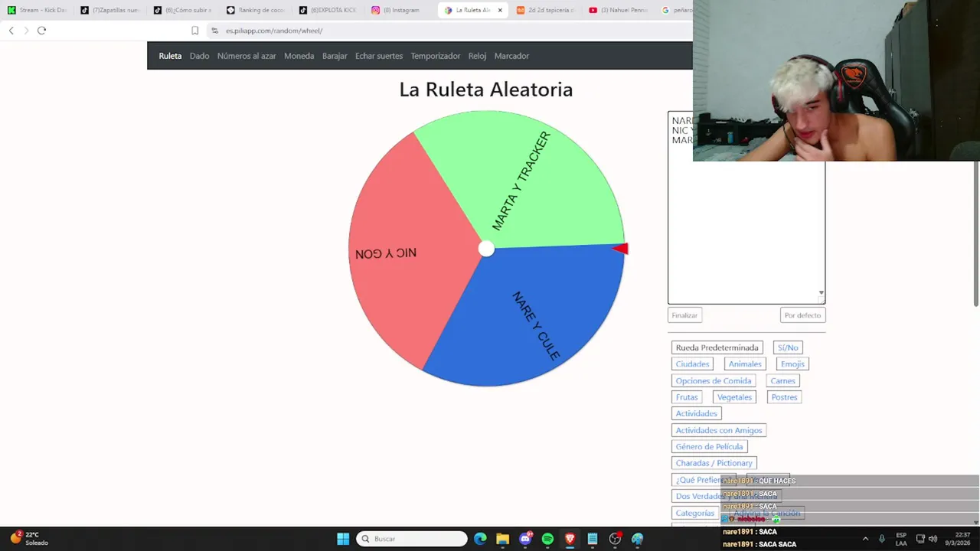Load the Emojis preset
980x551 pixels.
pos(792,364)
